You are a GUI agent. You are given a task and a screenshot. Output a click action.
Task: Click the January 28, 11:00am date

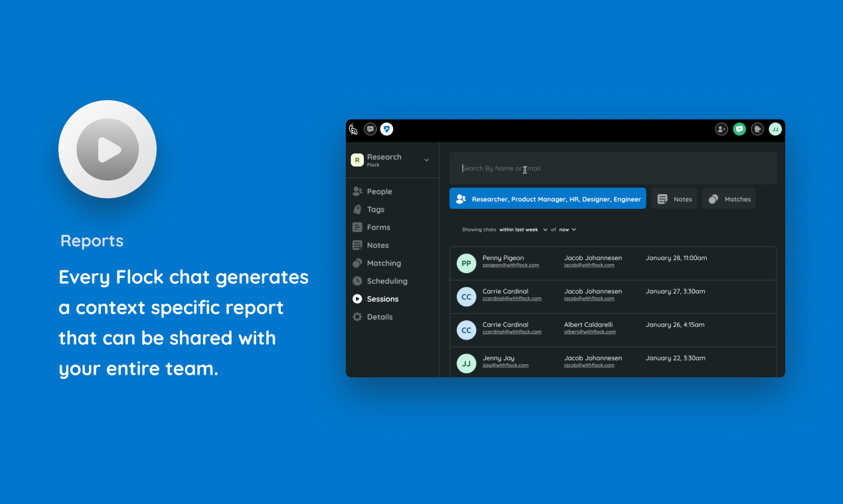coord(676,258)
